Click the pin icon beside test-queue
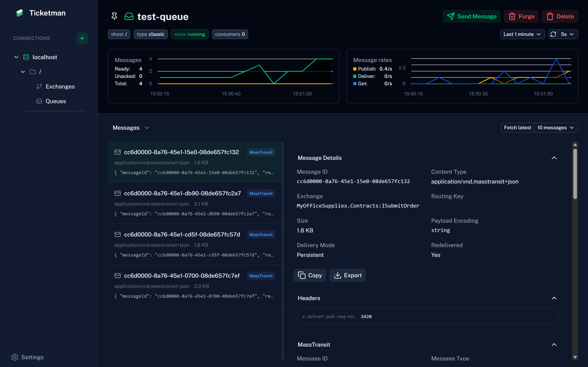The height and width of the screenshot is (367, 588). 114,16
